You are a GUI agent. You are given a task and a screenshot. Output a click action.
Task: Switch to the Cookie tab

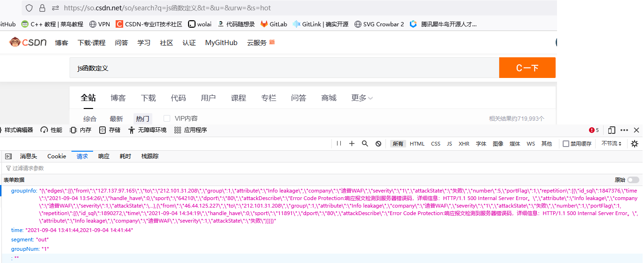point(56,156)
